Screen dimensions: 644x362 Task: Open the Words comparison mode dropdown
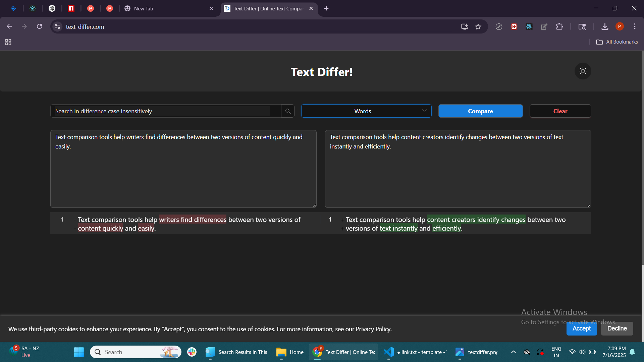(x=366, y=111)
